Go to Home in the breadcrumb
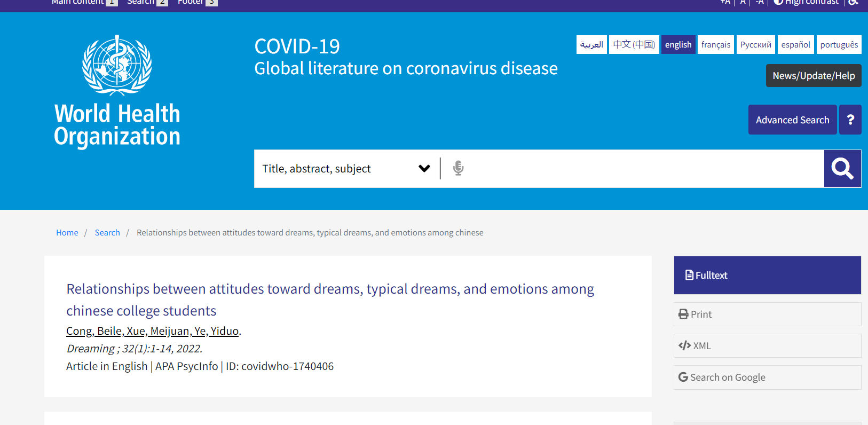This screenshot has height=425, width=868. click(67, 233)
